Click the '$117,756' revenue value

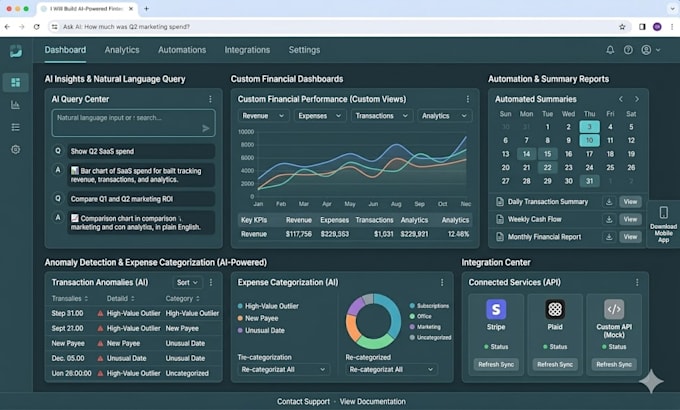click(298, 234)
